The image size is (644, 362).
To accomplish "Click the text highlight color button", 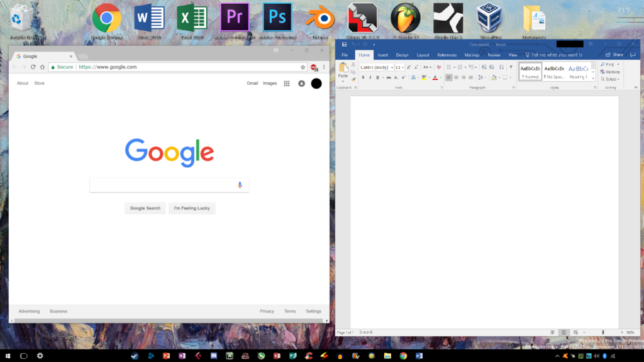I will [424, 77].
